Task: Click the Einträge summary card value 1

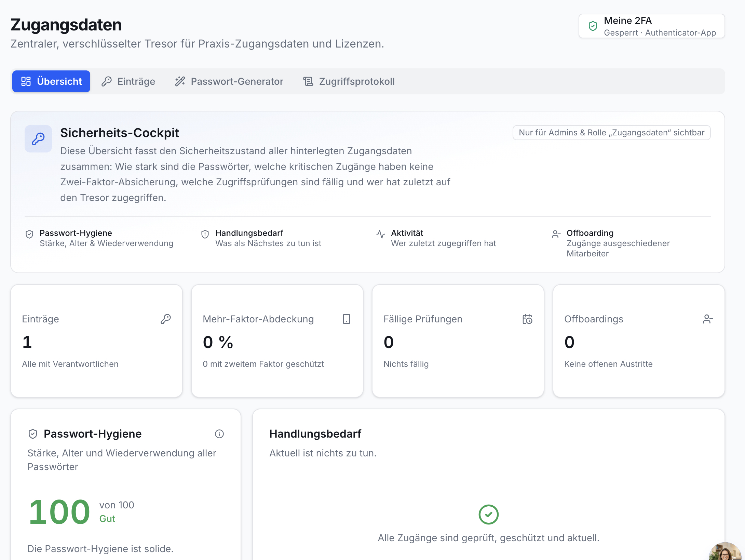Action: coord(27,342)
